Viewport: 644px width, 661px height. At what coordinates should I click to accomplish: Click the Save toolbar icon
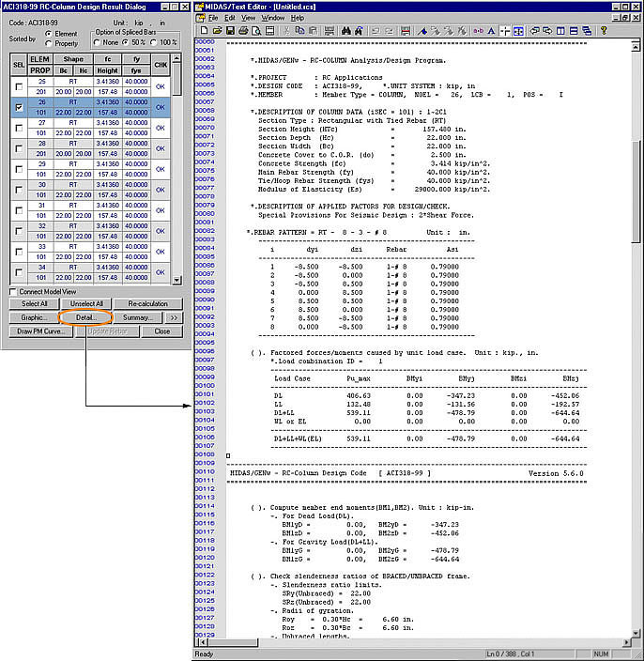click(228, 31)
